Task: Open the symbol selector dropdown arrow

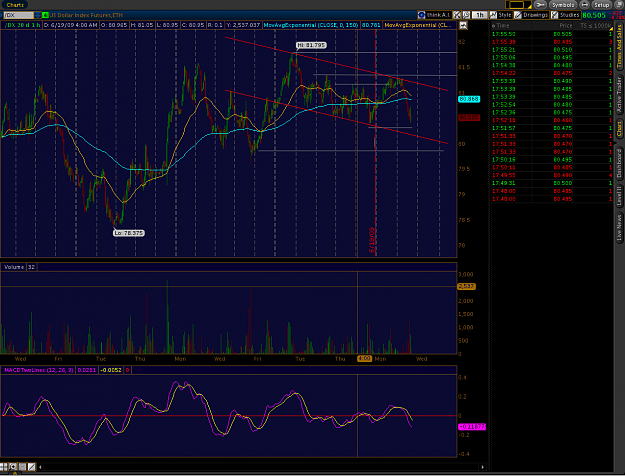Action: [x=37, y=15]
